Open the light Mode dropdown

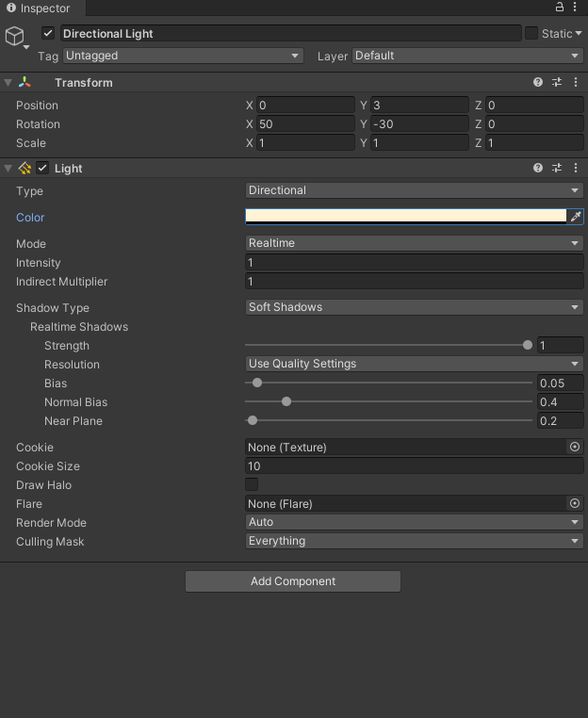(x=415, y=243)
